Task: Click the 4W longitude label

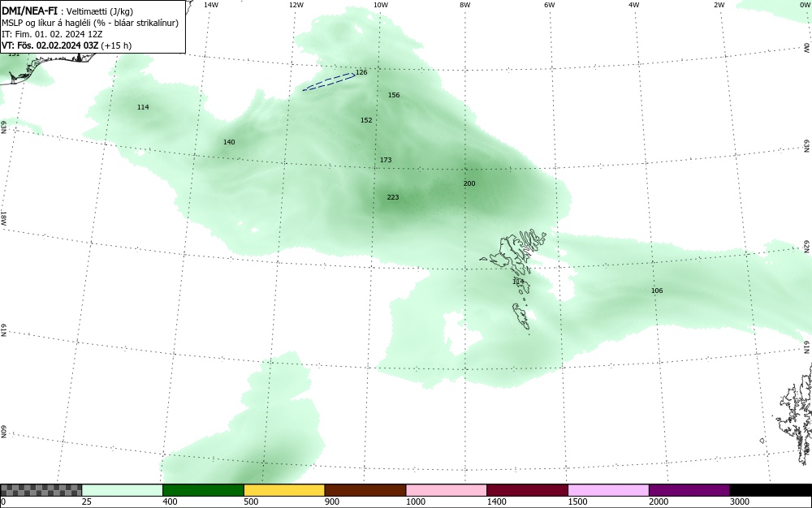Action: [x=634, y=5]
